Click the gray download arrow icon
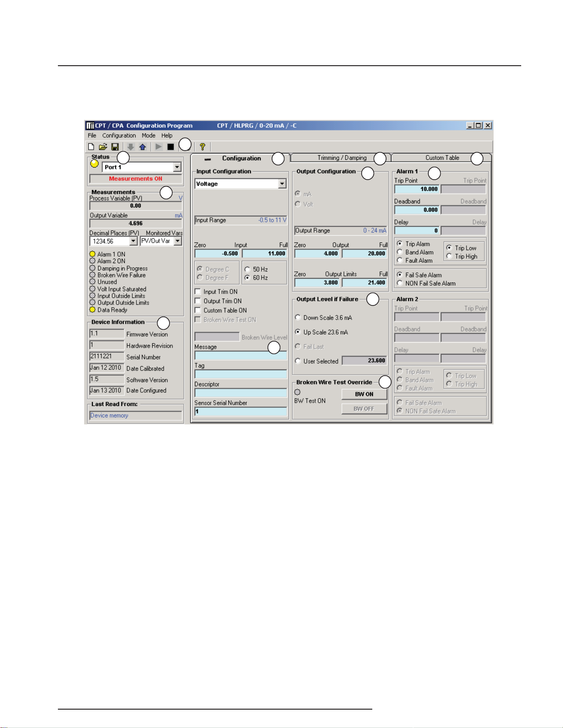Viewport: 563px width, 728px height. [x=131, y=147]
